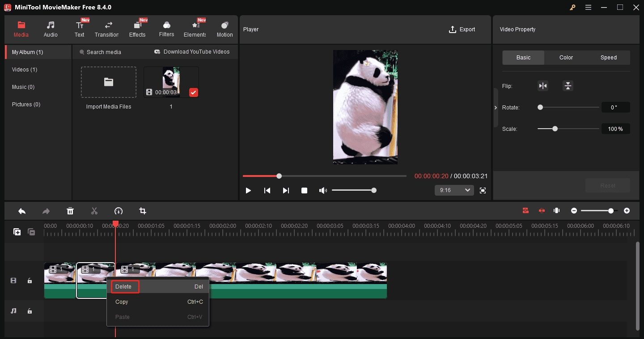644x339 pixels.
Task: Choose Copy from the context menu
Action: 122,301
